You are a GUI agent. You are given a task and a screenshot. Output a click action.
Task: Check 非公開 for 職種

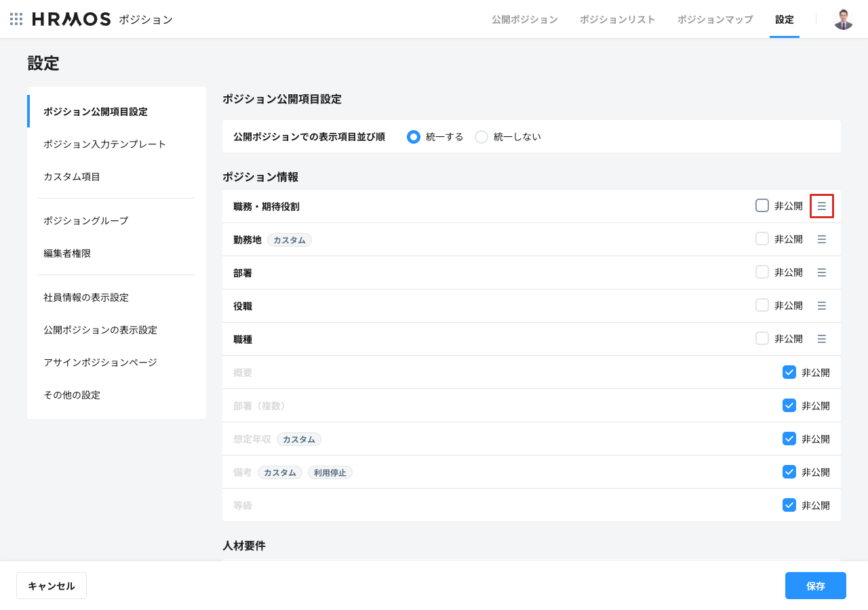(x=762, y=338)
